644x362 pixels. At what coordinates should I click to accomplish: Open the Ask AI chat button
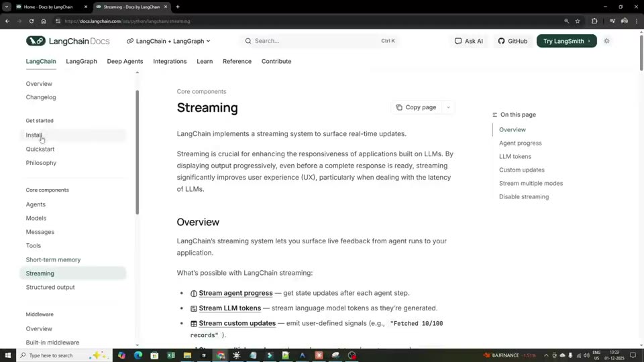[469, 41]
